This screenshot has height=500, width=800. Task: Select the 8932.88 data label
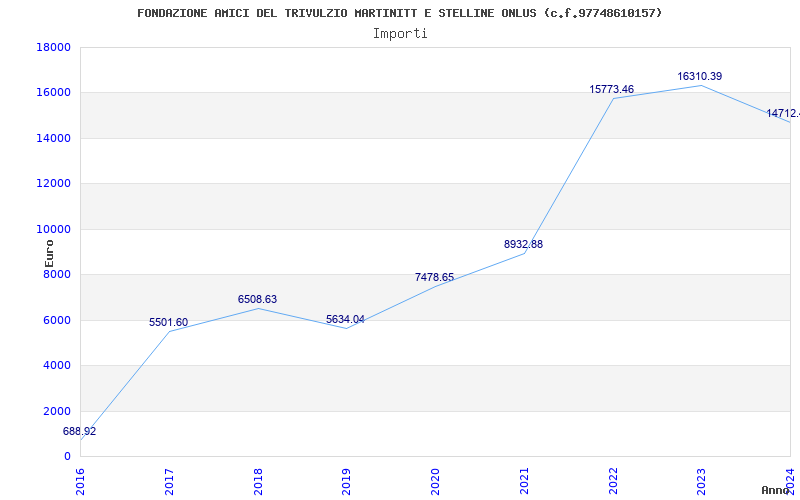523,244
